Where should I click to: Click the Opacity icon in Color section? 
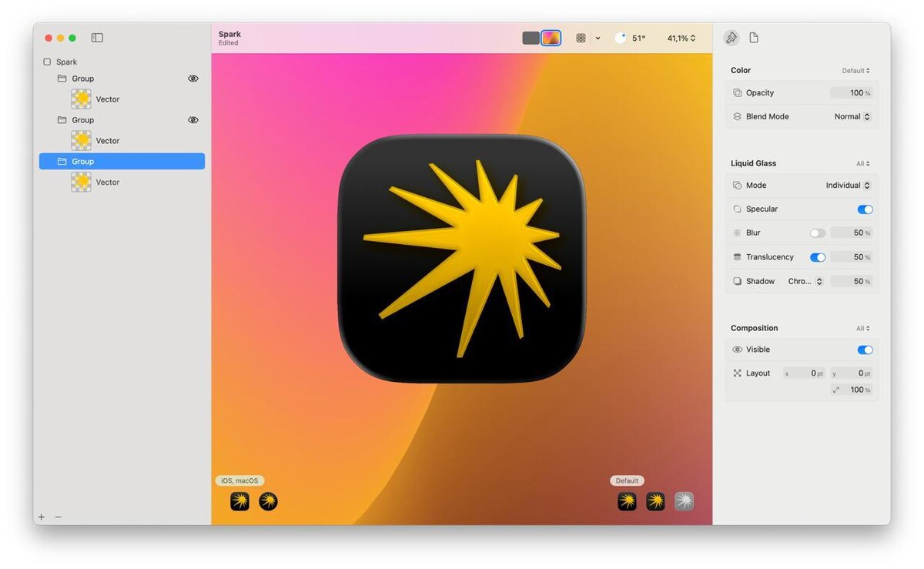point(737,93)
